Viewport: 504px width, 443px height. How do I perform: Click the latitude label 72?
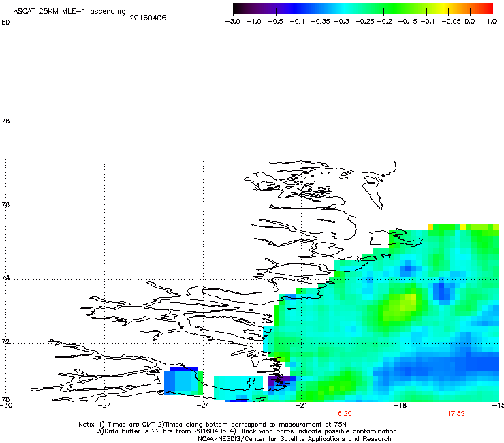(x=5, y=342)
